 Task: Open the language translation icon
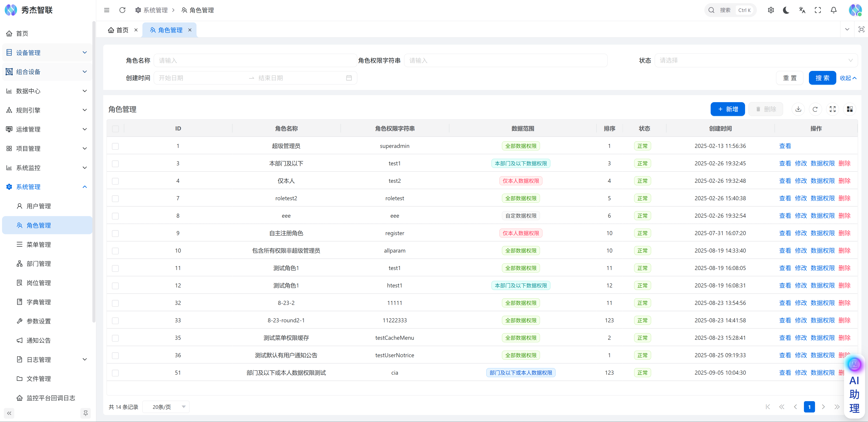point(802,10)
